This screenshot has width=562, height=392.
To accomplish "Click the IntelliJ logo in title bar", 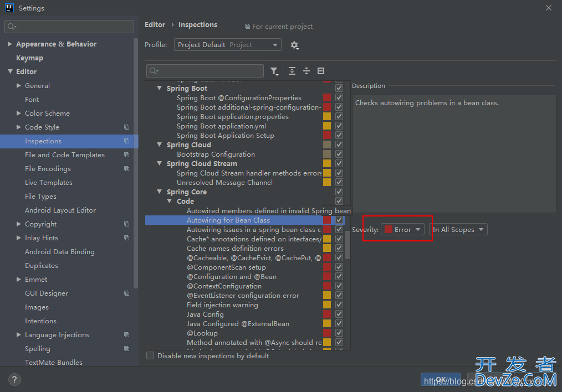I will tap(9, 8).
